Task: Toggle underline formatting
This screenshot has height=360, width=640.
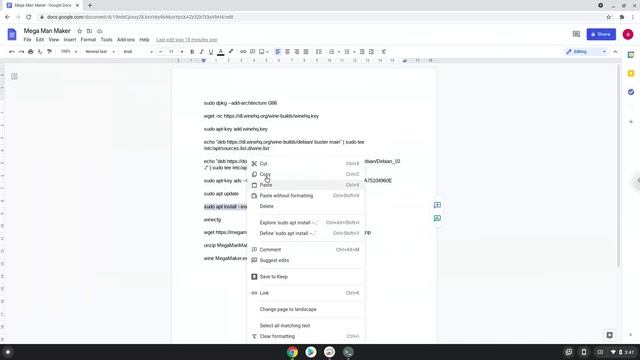Action: pos(211,52)
